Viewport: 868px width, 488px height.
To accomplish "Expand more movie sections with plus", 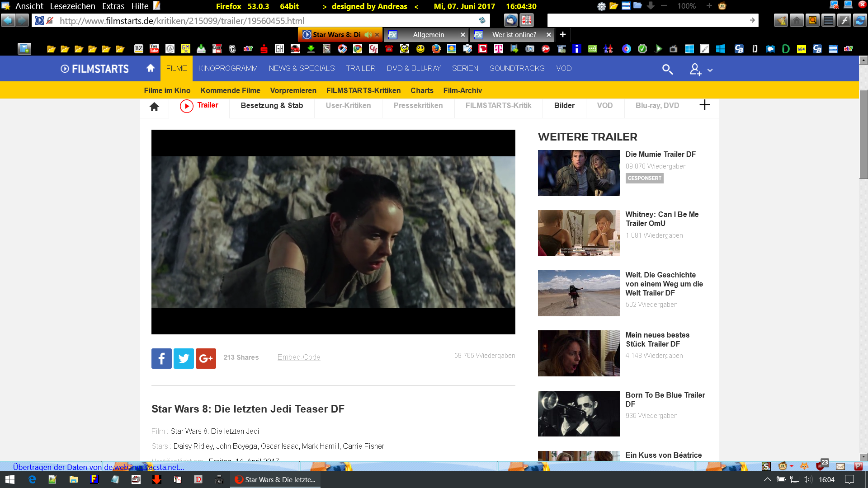I will click(704, 105).
